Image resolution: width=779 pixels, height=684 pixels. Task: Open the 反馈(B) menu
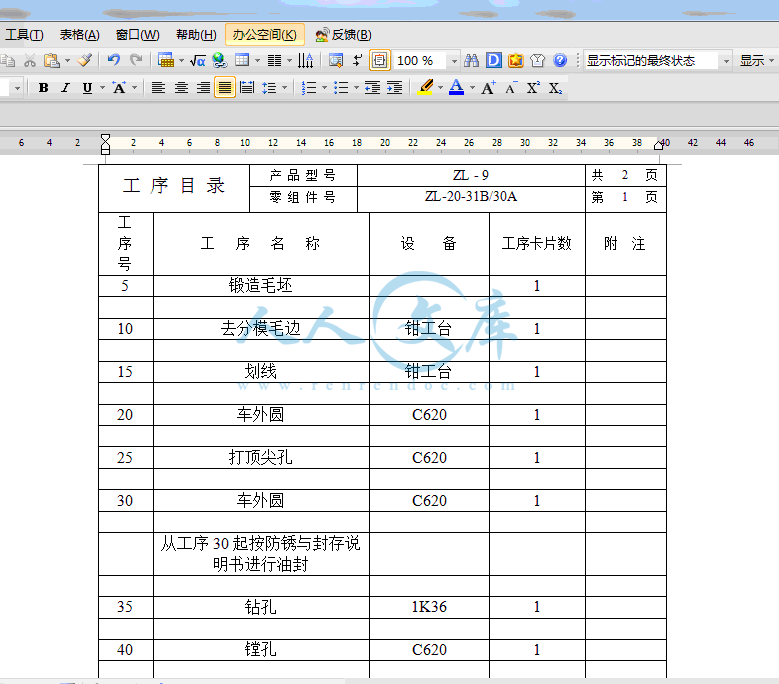click(x=343, y=35)
